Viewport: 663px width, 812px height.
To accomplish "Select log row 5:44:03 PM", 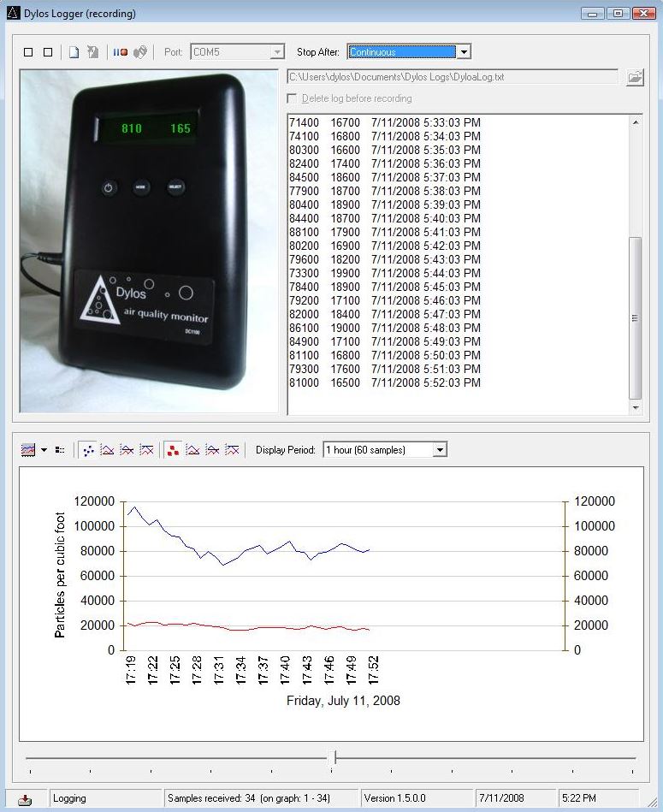I will coord(385,273).
